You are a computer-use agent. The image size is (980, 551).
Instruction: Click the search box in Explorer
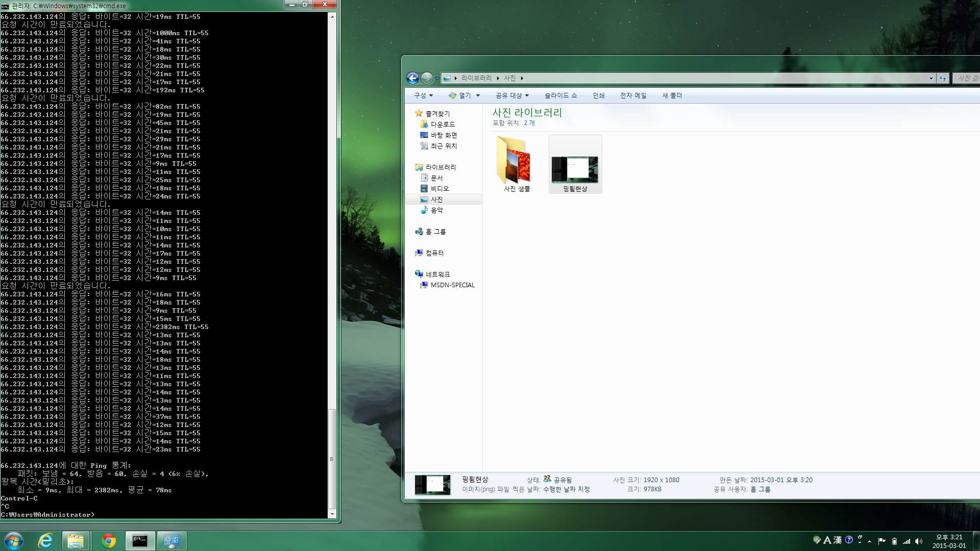(967, 78)
